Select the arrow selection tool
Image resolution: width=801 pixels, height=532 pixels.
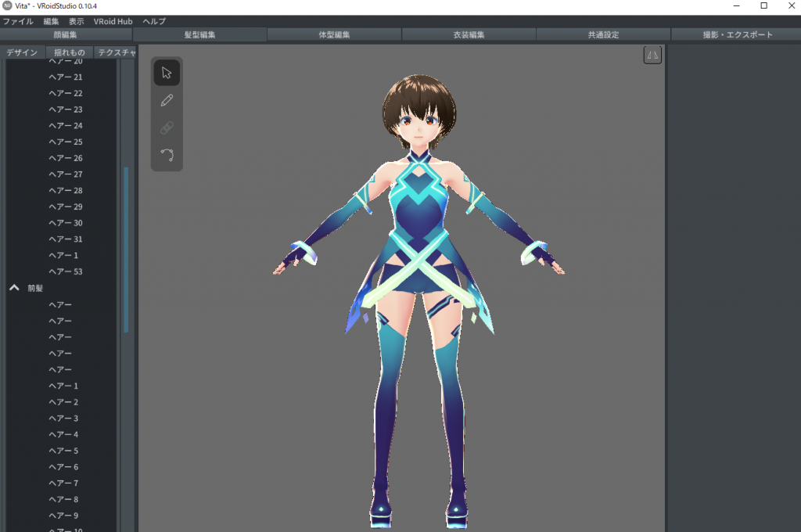coord(167,73)
